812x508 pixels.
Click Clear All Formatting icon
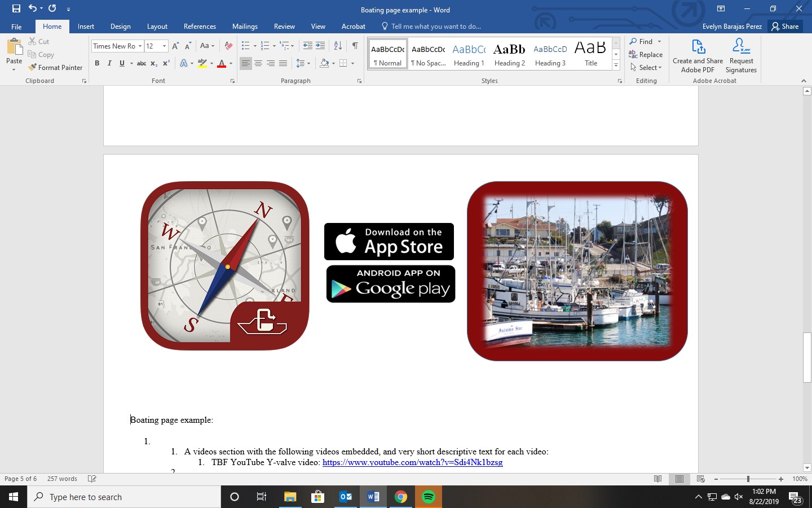(x=228, y=46)
